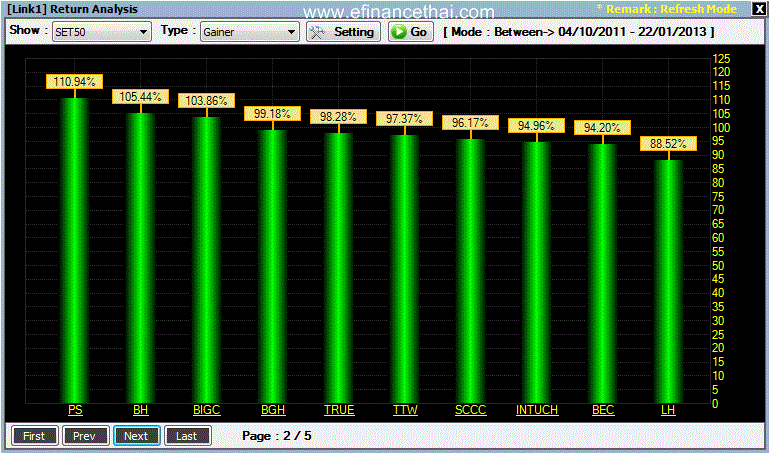
Task: Click the 110.94% value label
Action: [x=75, y=81]
